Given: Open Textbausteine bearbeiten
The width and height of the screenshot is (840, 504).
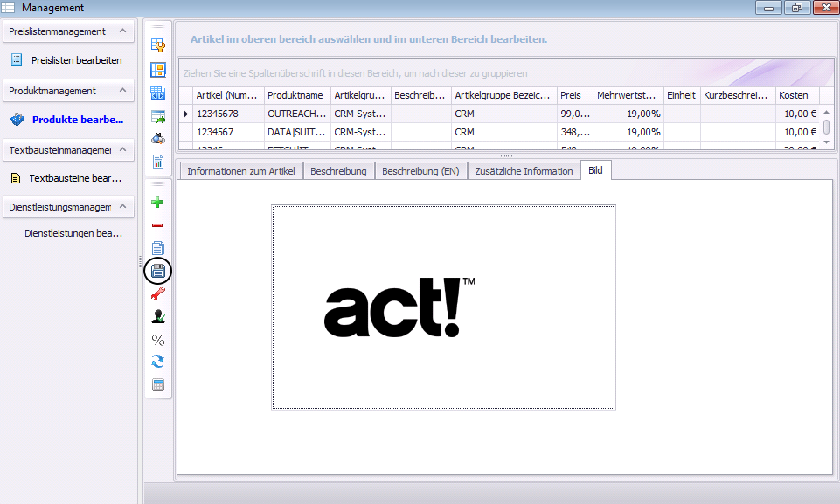Looking at the screenshot, I should [x=75, y=178].
